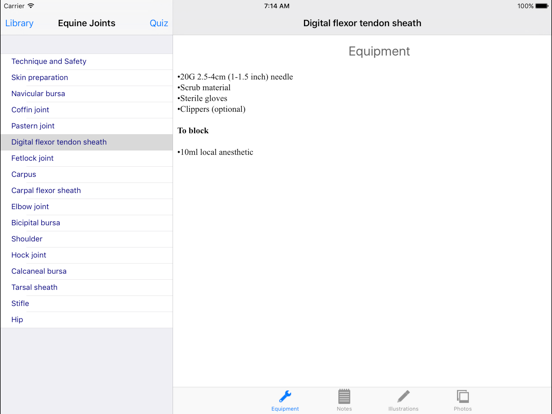Open the Illustrations pencil tab
The width and height of the screenshot is (552, 414).
coord(403,400)
